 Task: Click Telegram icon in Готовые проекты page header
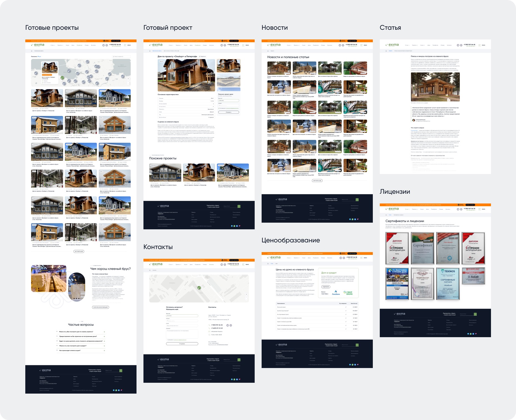pos(103,45)
